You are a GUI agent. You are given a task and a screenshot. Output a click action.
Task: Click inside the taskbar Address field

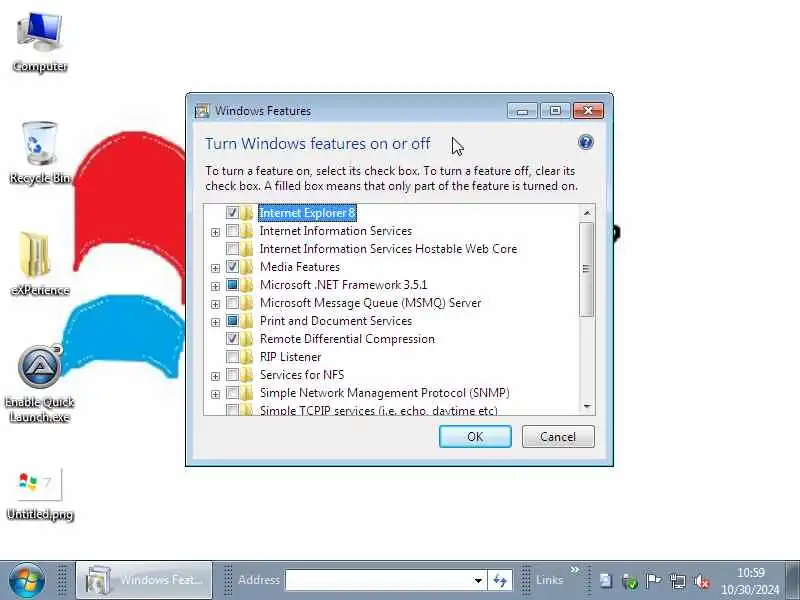click(x=378, y=580)
